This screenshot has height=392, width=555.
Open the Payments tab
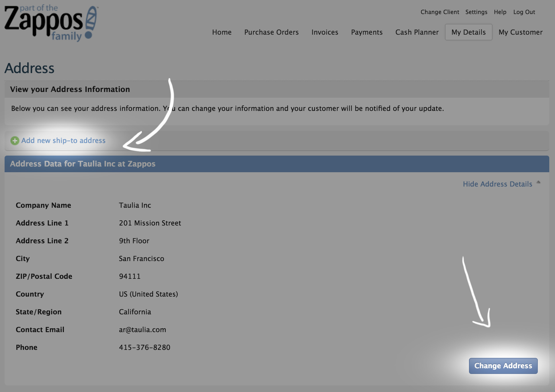[x=367, y=32]
